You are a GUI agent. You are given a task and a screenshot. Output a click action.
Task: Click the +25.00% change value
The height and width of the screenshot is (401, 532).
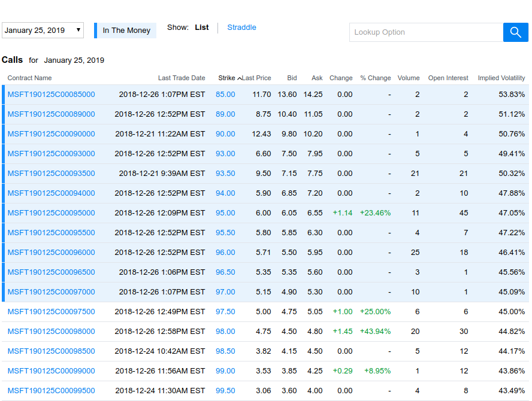point(375,311)
